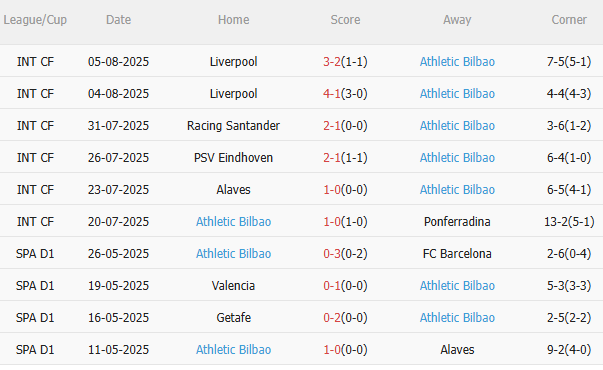
Task: Open PSV Eindhoven team page
Action: (x=233, y=157)
